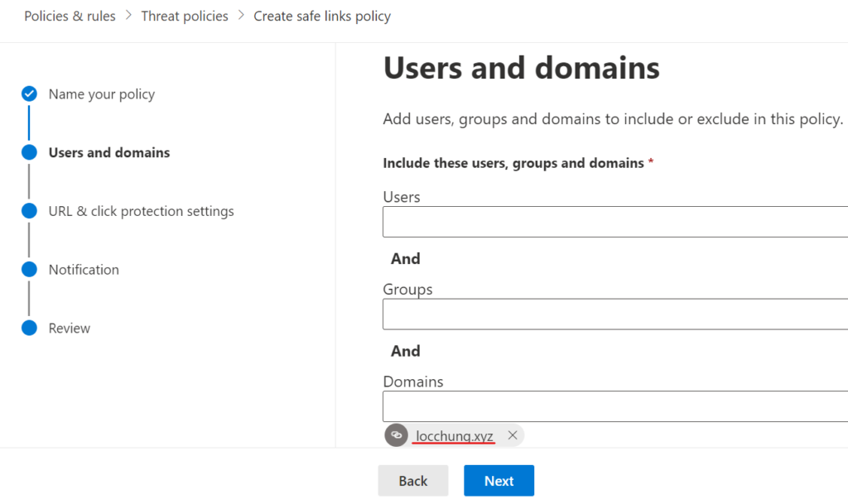Focus the Groups input field
Image resolution: width=848 pixels, height=504 pixels.
615,314
